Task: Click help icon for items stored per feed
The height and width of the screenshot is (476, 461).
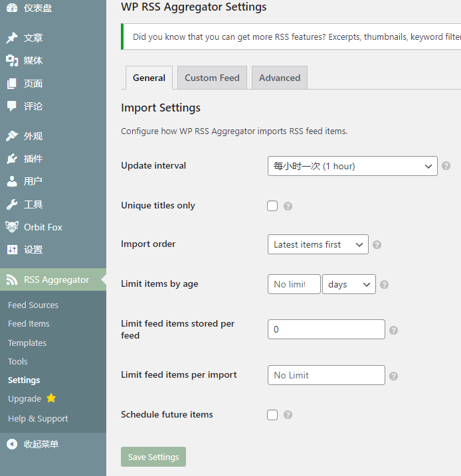Action: pyautogui.click(x=394, y=331)
